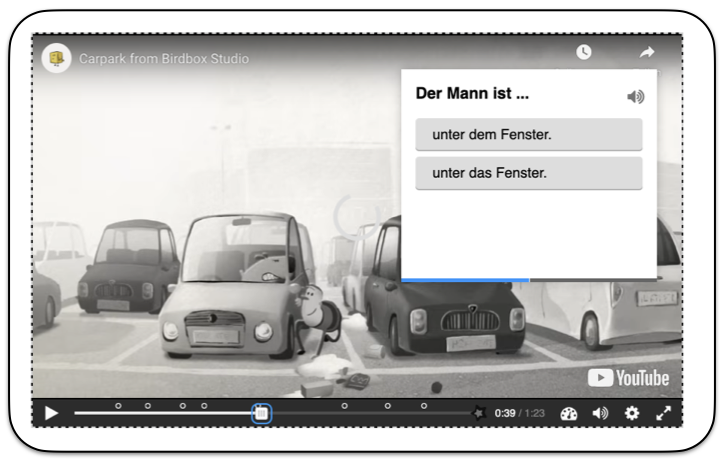726x461 pixels.
Task: Enter fullscreen with the expand arrows icon
Action: 663,413
